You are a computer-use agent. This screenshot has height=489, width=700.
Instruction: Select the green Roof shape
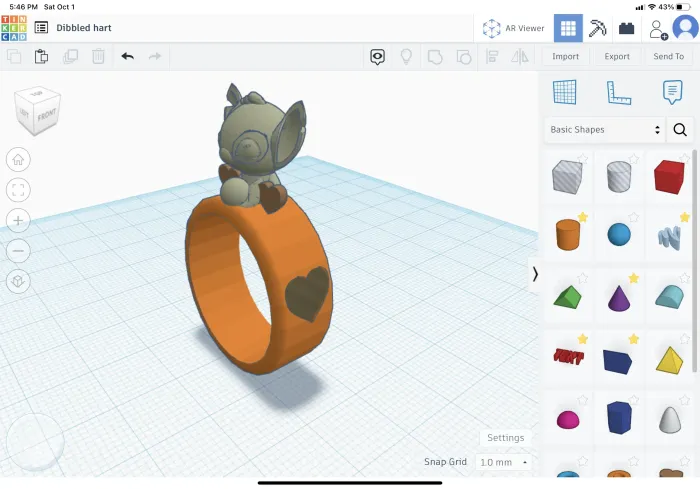pos(567,297)
